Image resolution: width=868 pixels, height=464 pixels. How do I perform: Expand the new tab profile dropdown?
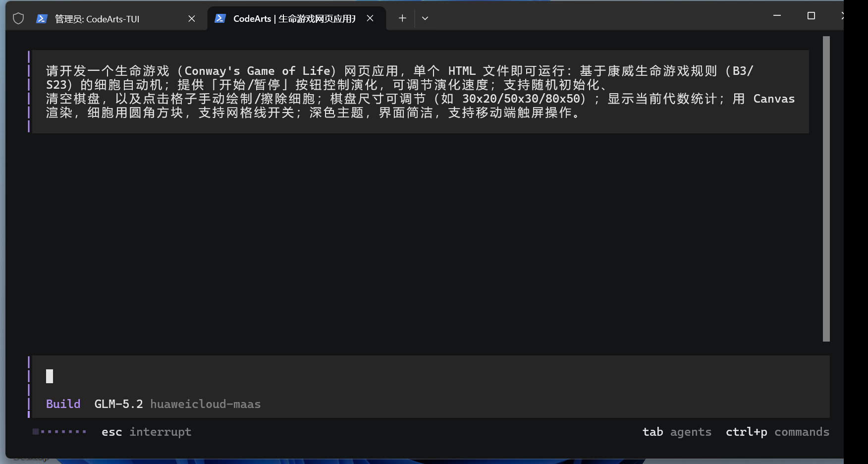(425, 18)
